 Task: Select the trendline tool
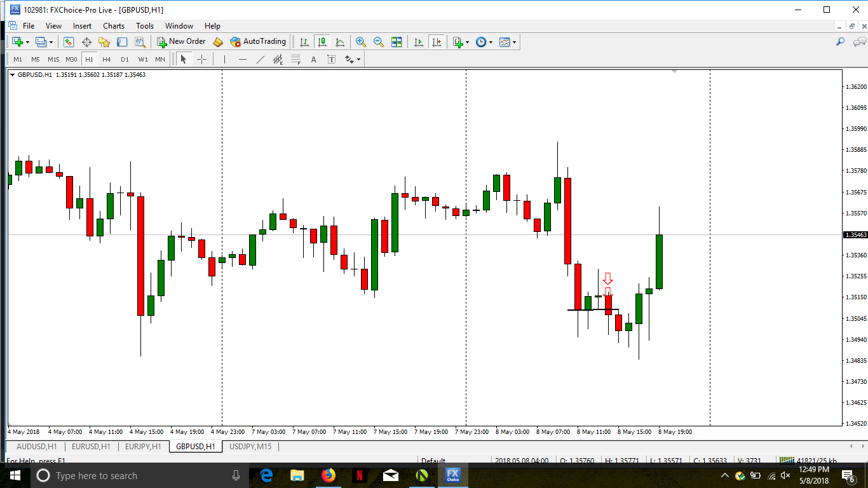[x=260, y=60]
